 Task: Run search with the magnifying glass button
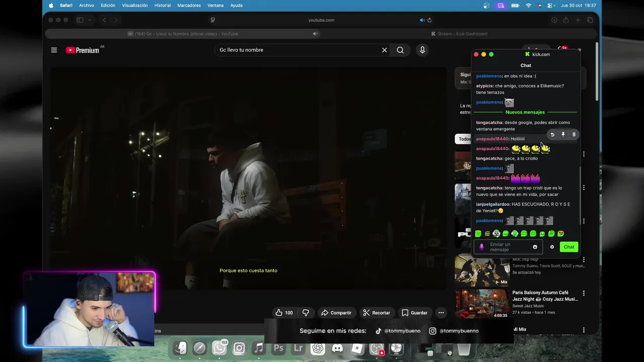400,50
